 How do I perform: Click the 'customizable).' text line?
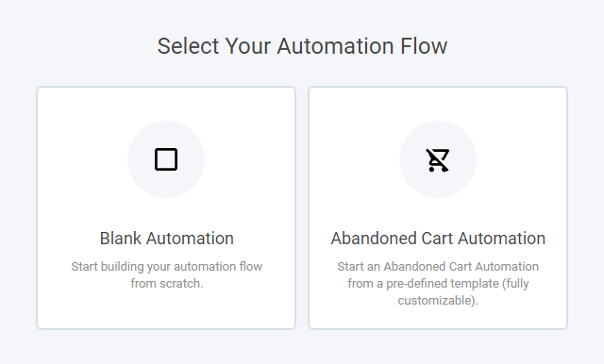point(438,300)
